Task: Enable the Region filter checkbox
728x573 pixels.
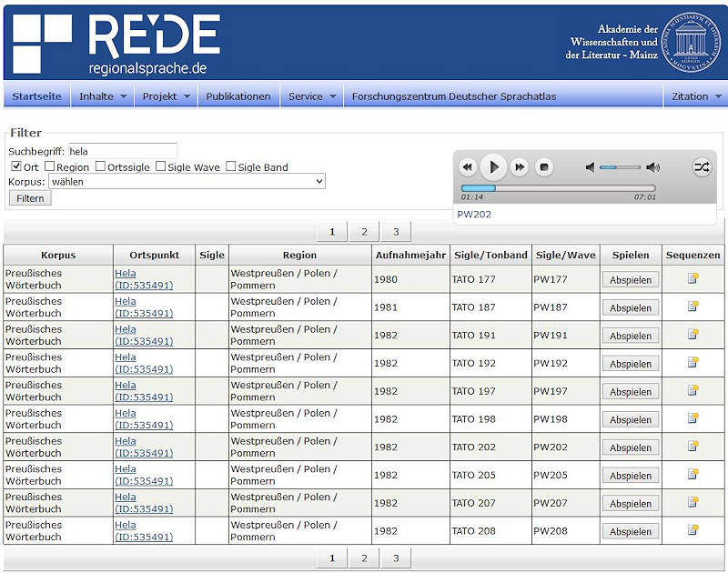Action: 50,166
